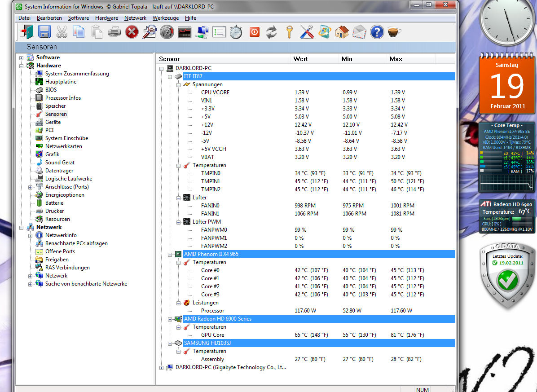Select System Zusammenfassung in the tree
The height and width of the screenshot is (392, 537).
point(77,74)
